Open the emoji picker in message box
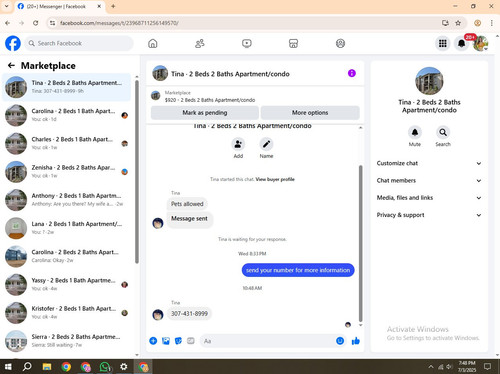This screenshot has width=500, height=374. (x=340, y=341)
